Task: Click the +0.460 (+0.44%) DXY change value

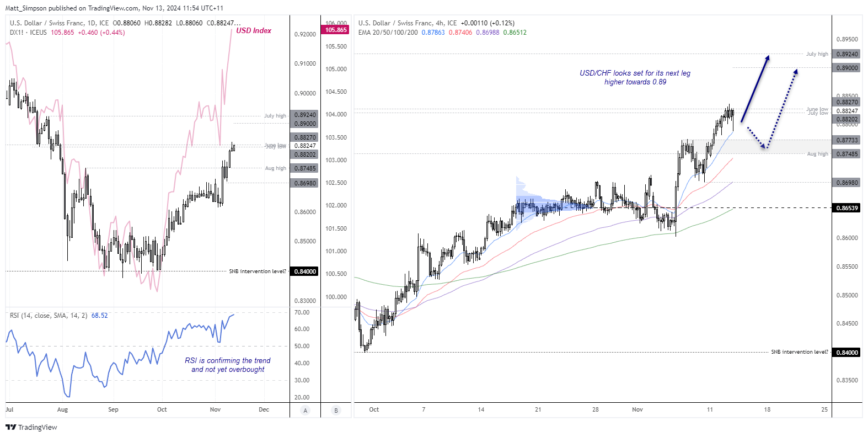Action: point(101,33)
